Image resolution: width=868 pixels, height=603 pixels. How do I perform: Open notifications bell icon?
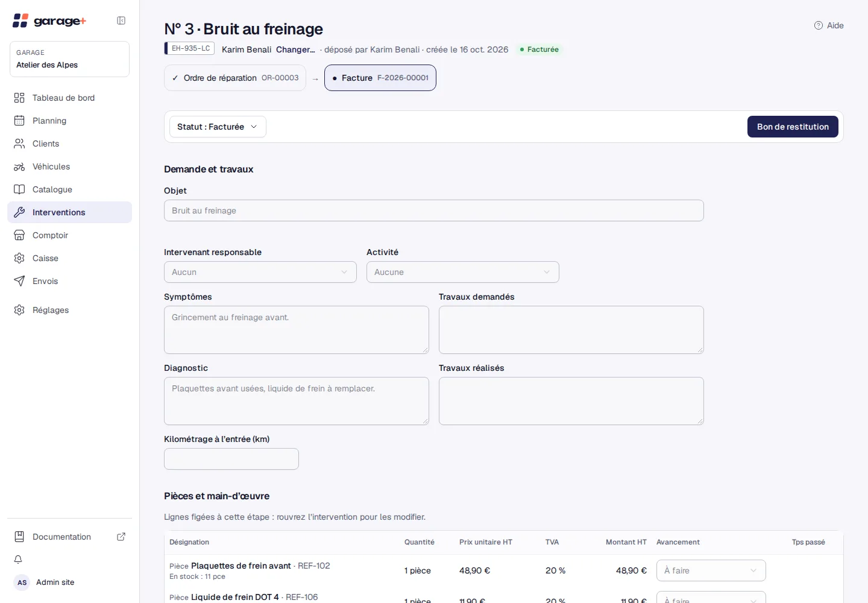pos(18,560)
